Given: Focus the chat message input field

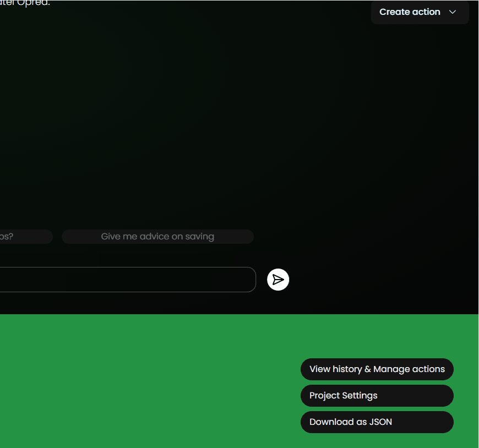Looking at the screenshot, I should (128, 280).
